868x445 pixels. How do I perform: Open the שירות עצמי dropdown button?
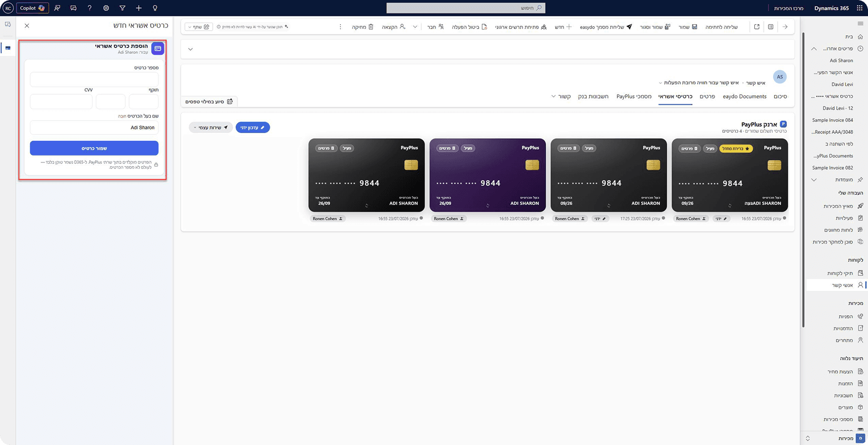pos(211,128)
